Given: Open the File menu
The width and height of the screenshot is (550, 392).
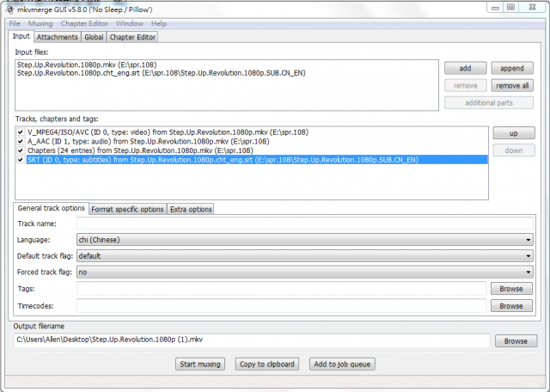Looking at the screenshot, I should click(x=15, y=23).
